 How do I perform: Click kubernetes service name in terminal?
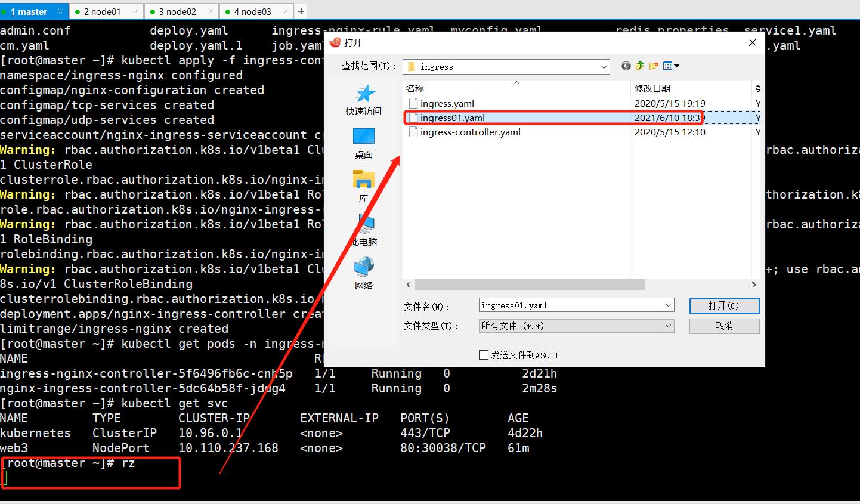35,433
